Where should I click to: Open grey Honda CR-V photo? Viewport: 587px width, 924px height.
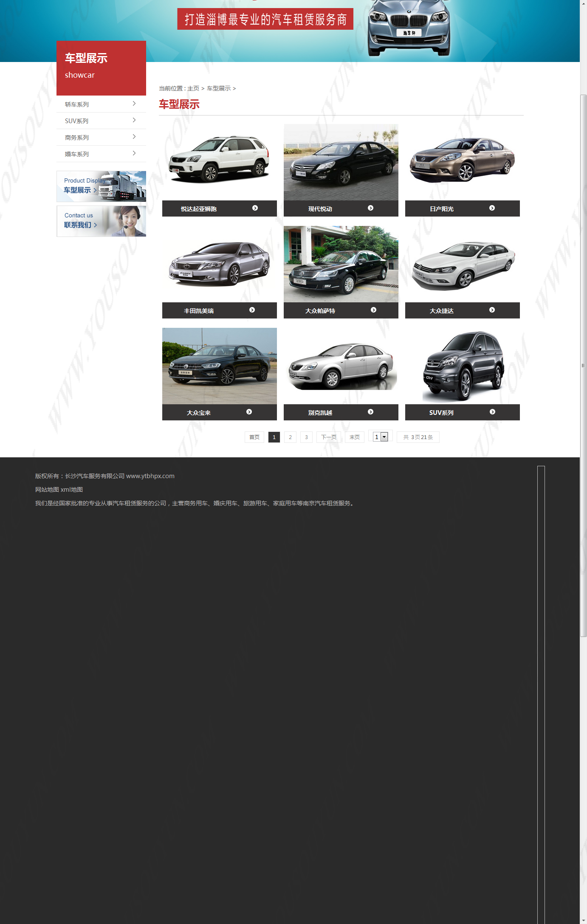(463, 366)
